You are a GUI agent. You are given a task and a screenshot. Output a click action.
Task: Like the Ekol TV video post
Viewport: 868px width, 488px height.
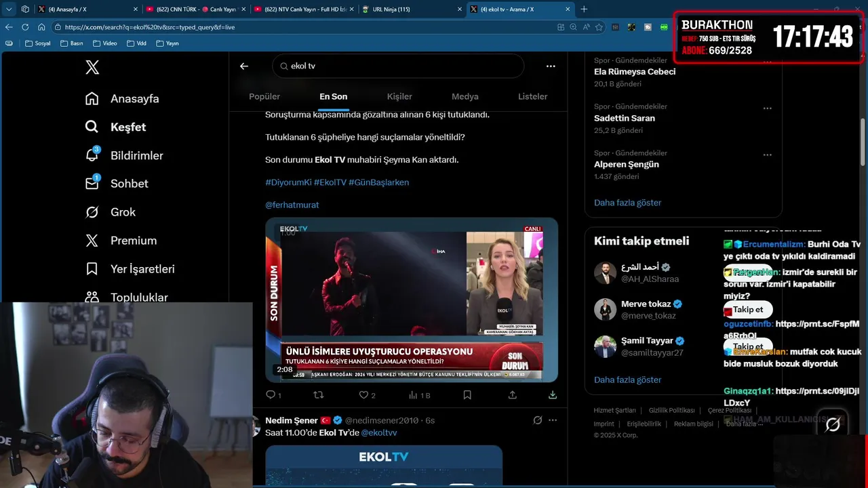[367, 394]
